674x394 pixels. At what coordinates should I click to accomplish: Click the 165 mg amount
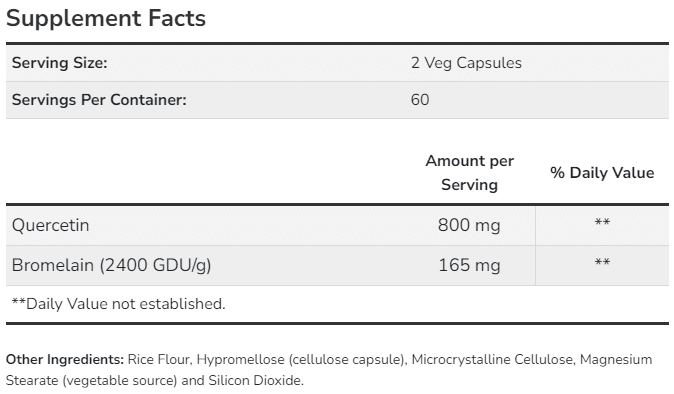coord(469,265)
